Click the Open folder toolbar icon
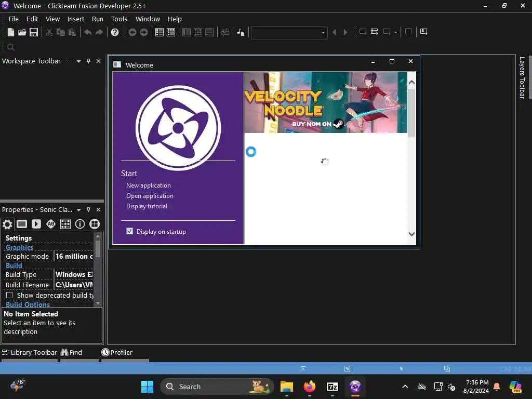Screen dimensions: 532x399 (22, 32)
